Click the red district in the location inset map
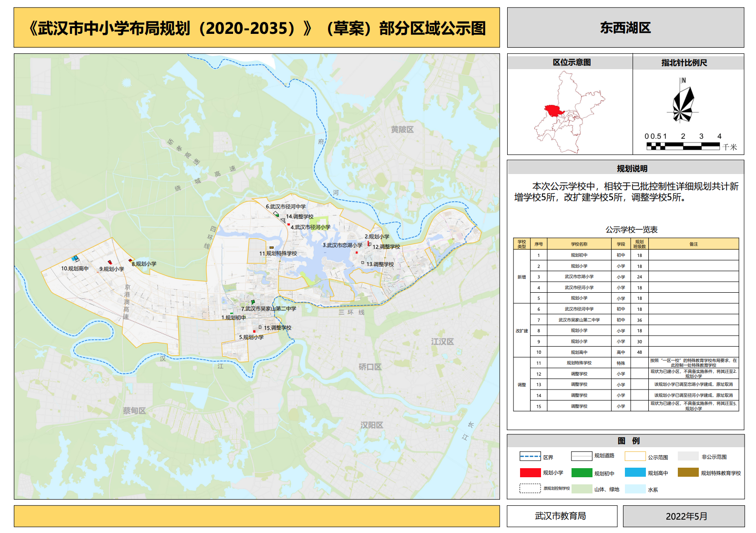Viewport: 756px width, 533px height. pyautogui.click(x=553, y=111)
